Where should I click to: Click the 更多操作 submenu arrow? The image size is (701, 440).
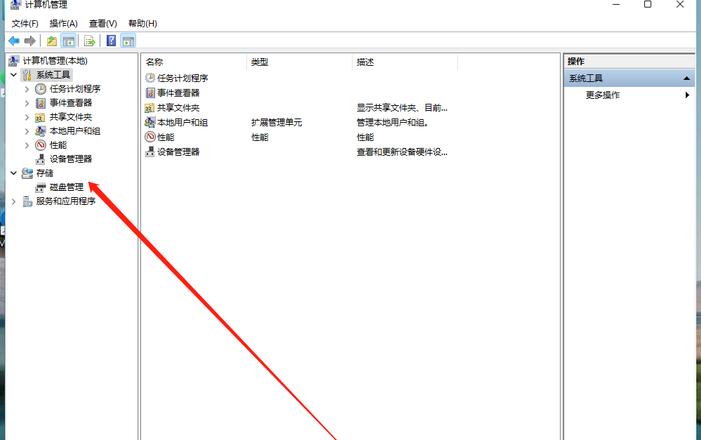687,95
